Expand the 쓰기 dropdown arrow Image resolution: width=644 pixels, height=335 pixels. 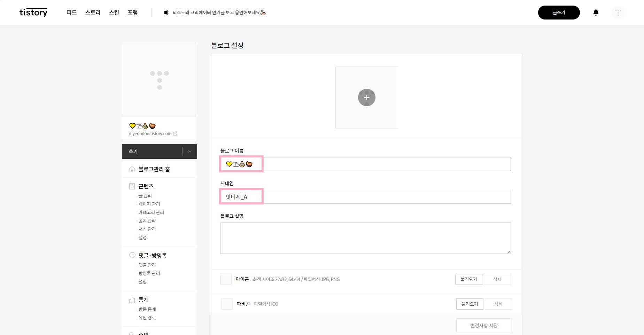click(190, 151)
